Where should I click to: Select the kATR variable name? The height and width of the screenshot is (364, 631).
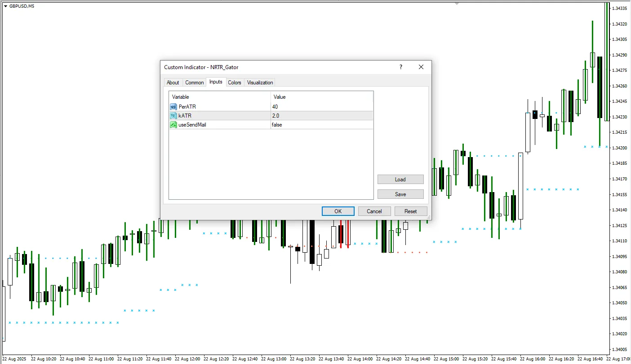pyautogui.click(x=185, y=116)
